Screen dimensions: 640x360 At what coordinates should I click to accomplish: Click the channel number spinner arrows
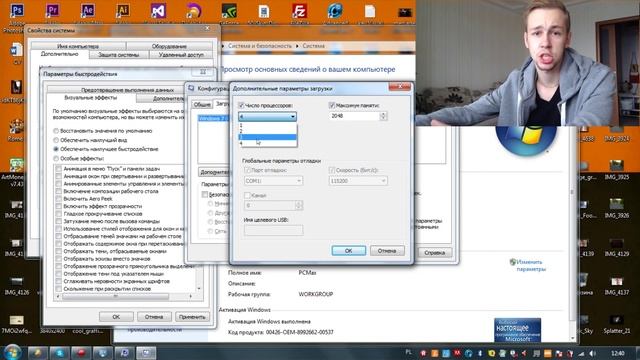(x=299, y=205)
